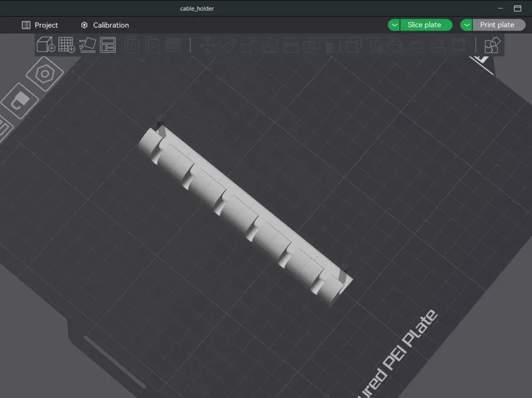Select the Move tool
This screenshot has width=532, height=398.
207,45
